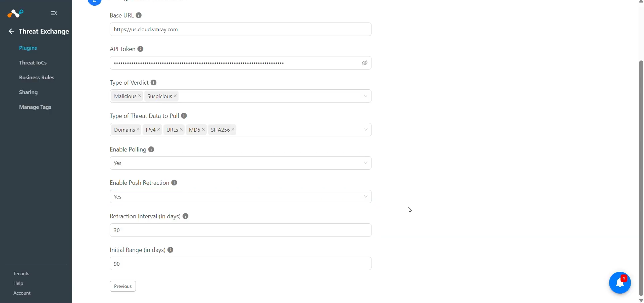Open the Tenants link
644x303 pixels.
click(21, 273)
